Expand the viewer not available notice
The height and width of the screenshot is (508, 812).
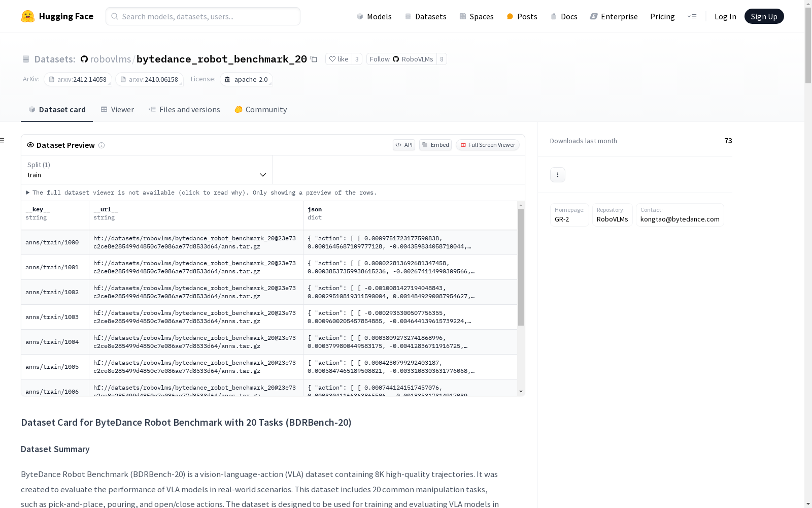coord(201,193)
